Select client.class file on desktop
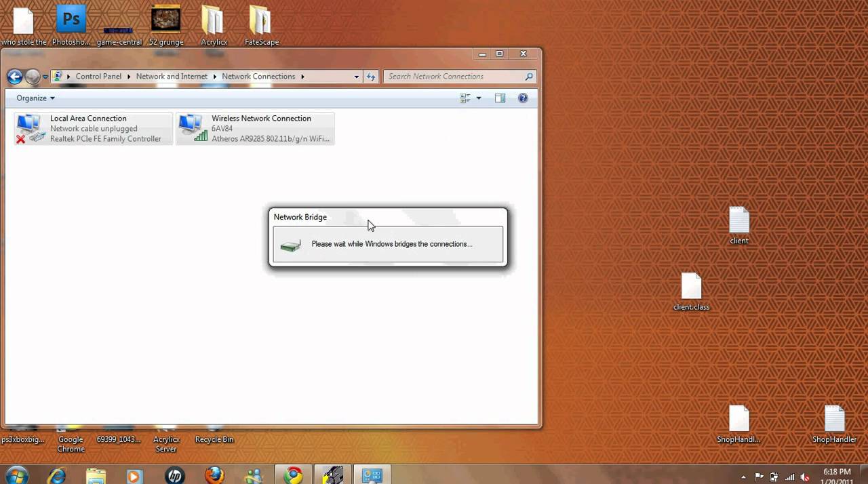The image size is (868, 484). (x=691, y=291)
